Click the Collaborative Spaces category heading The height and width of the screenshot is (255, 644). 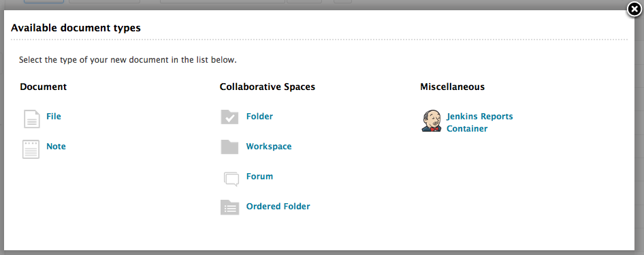[x=268, y=87]
